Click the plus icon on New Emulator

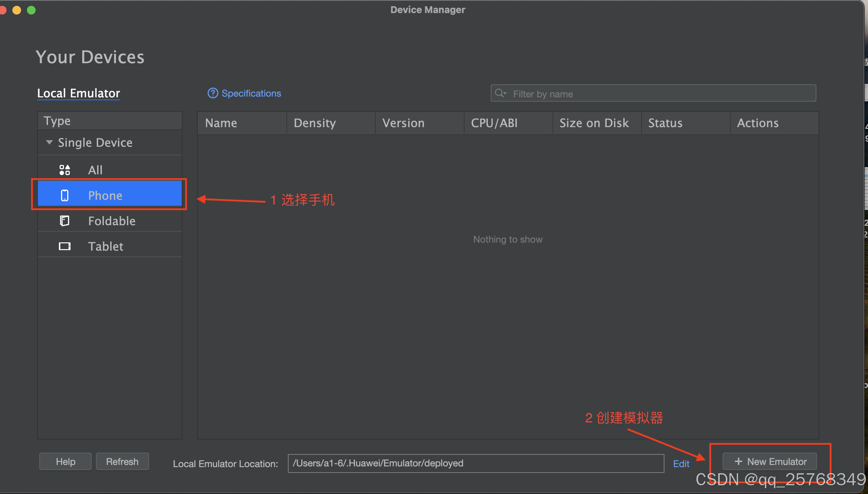pyautogui.click(x=738, y=461)
